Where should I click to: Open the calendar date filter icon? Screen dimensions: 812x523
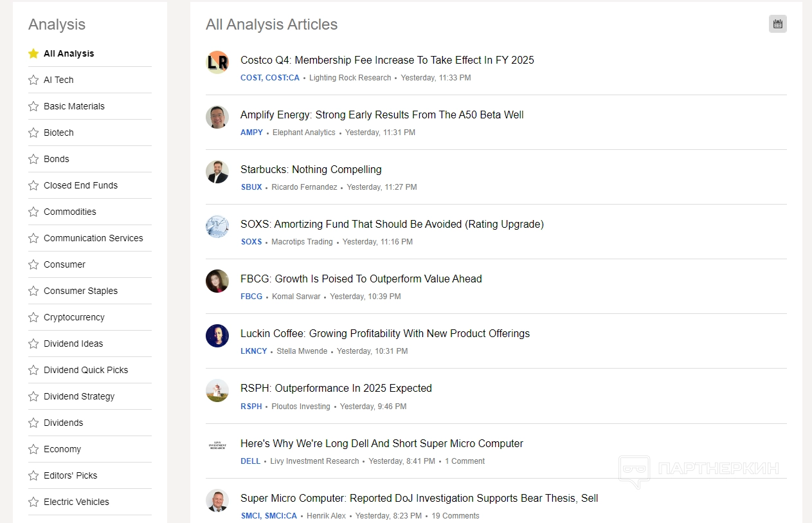tap(777, 24)
